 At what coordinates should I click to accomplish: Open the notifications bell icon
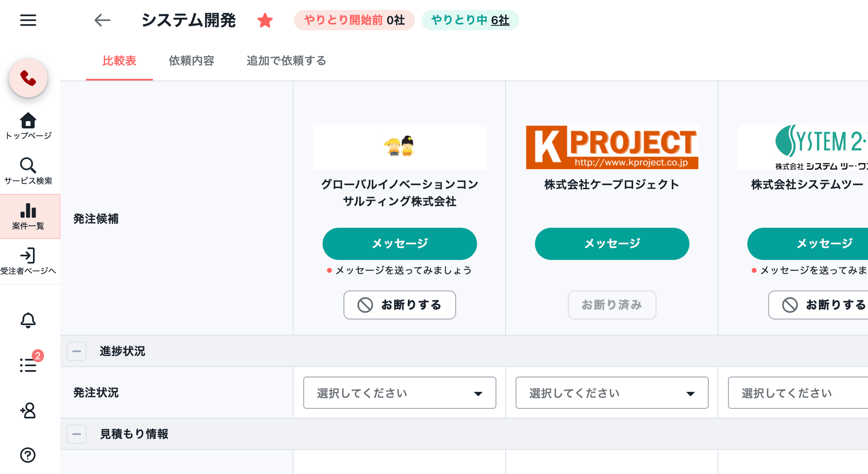click(x=28, y=320)
